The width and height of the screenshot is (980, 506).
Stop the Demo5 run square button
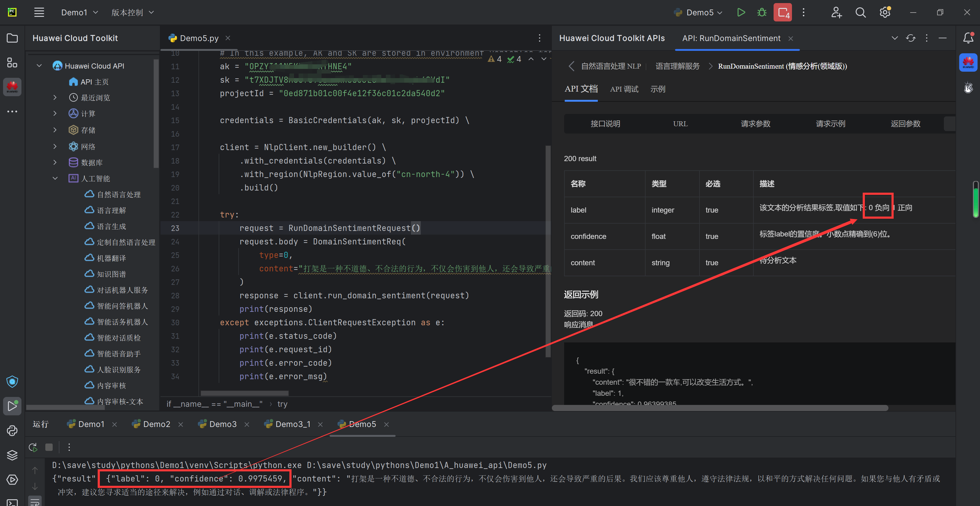click(49, 447)
